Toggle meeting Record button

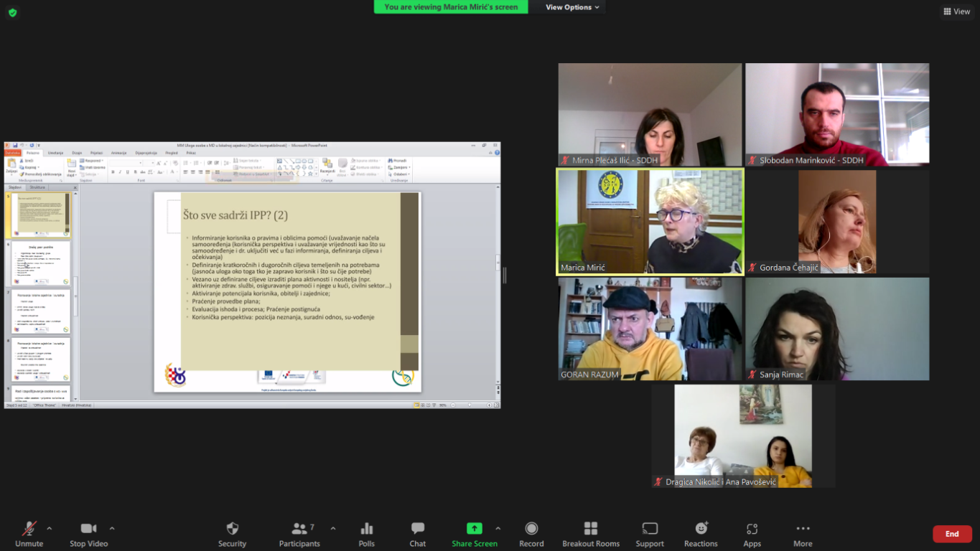(x=531, y=529)
